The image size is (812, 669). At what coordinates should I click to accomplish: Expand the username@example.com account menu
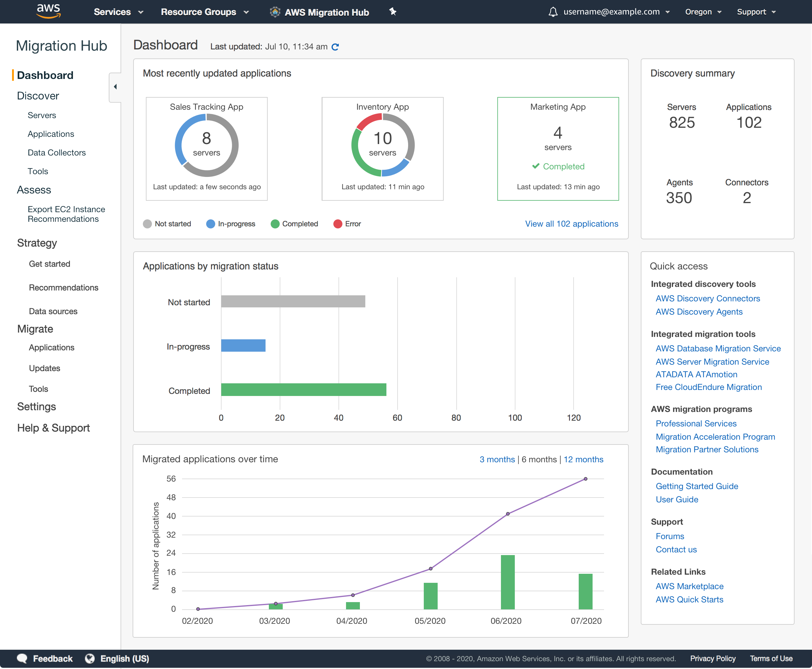coord(616,12)
